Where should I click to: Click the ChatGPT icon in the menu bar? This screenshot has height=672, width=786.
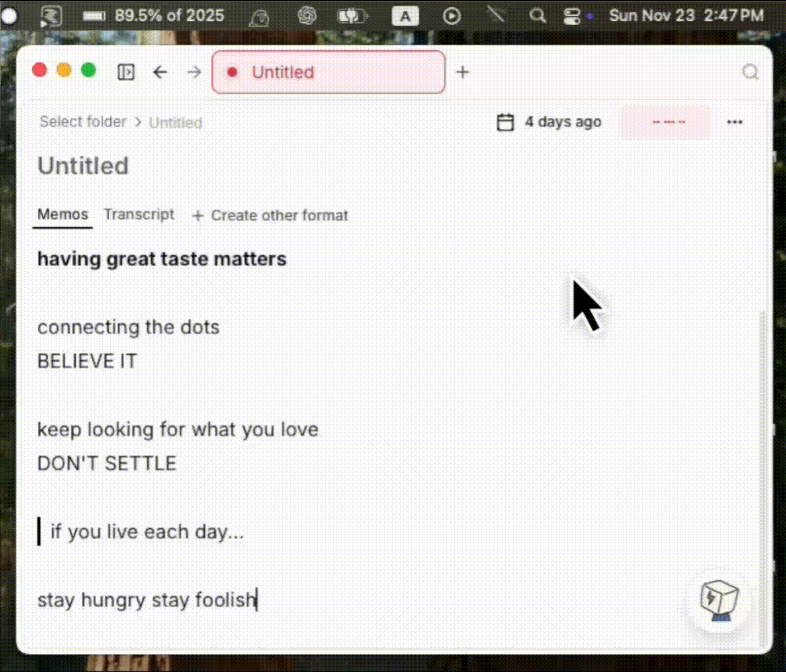308,15
